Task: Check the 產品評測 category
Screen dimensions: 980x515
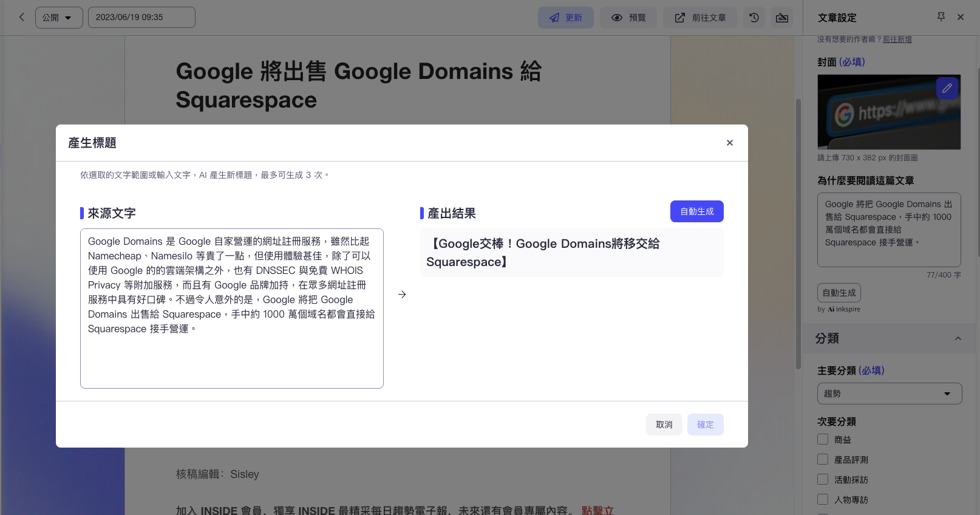Action: (823, 459)
